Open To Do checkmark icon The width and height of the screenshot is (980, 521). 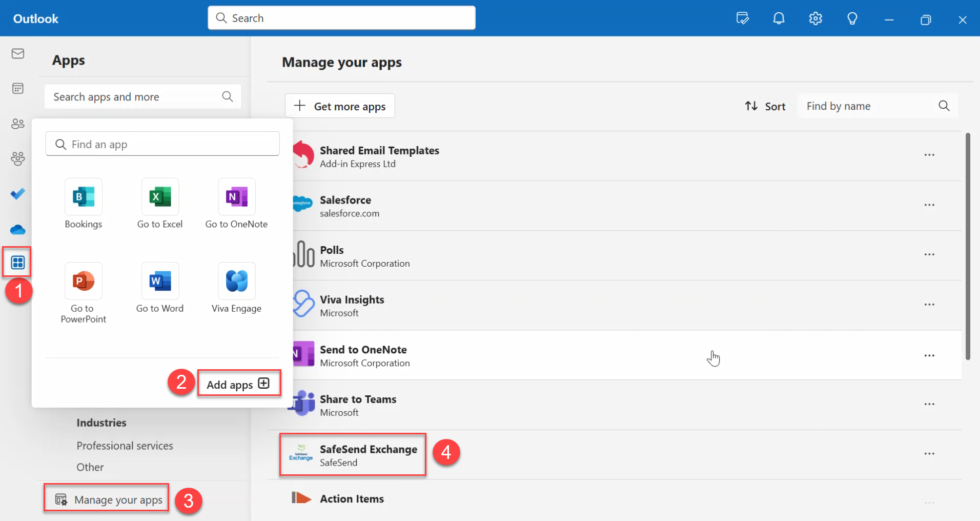tap(18, 194)
